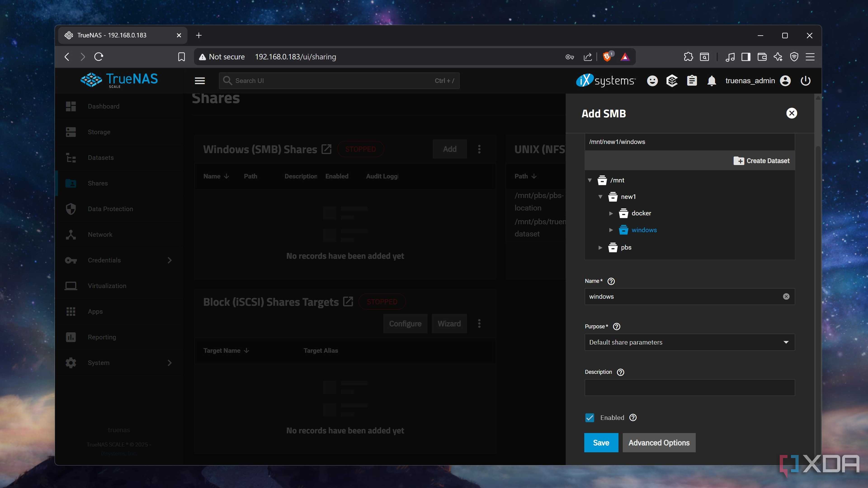Open Advanced Options
This screenshot has width=868, height=488.
pyautogui.click(x=659, y=443)
